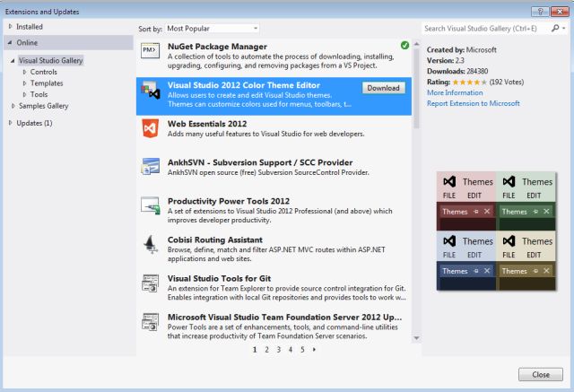
Task: Click current page number 1
Action: click(255, 350)
